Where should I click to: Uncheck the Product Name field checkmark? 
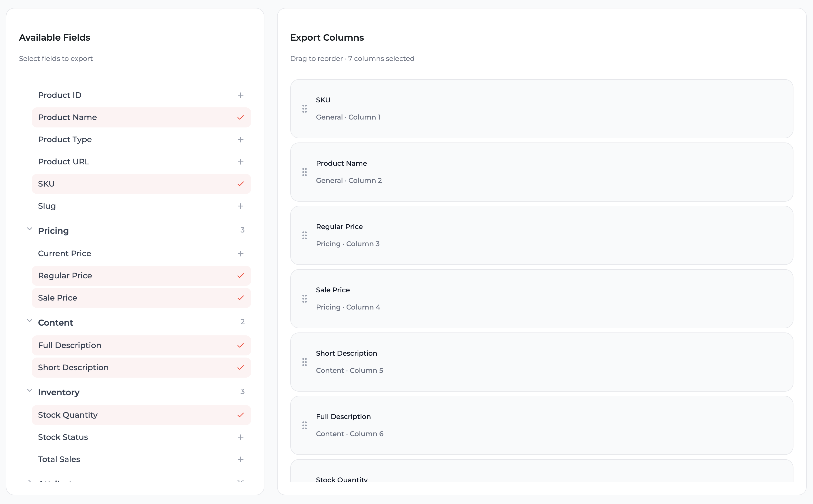tap(240, 117)
